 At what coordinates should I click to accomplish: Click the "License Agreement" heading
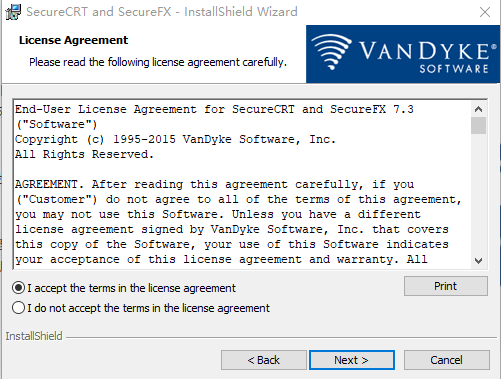(73, 40)
